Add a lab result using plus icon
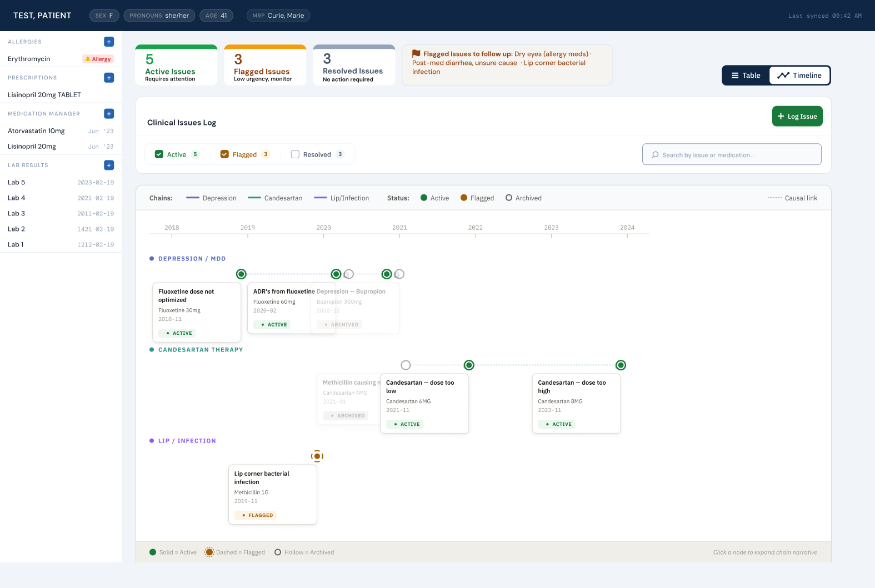Image resolution: width=875 pixels, height=588 pixels. [109, 165]
